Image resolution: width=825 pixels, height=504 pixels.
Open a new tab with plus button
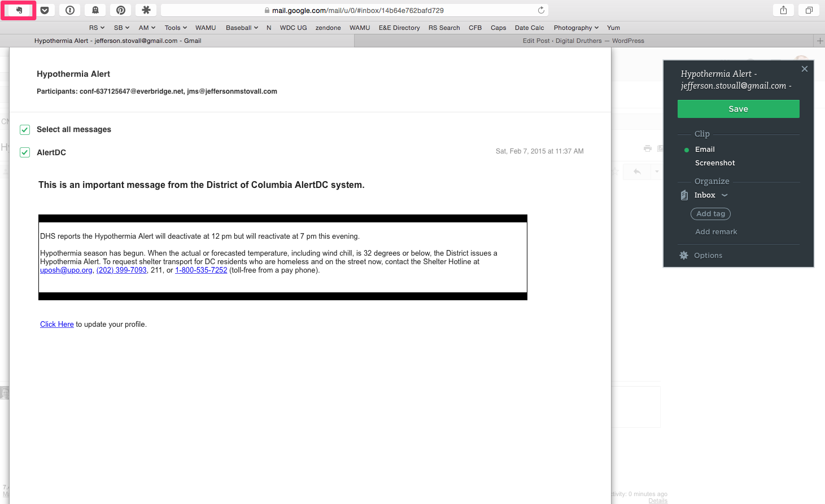(820, 41)
